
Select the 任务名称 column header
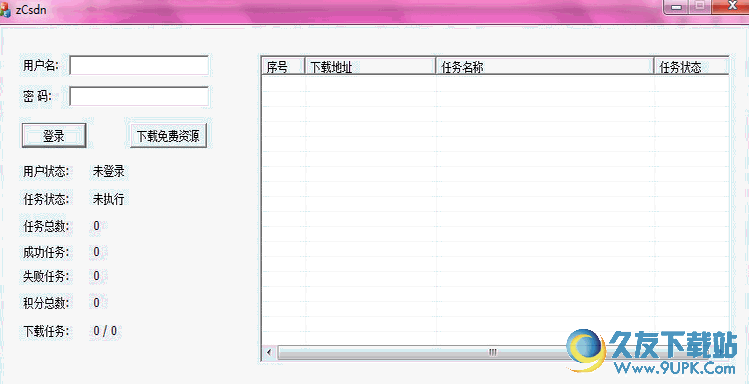(545, 67)
